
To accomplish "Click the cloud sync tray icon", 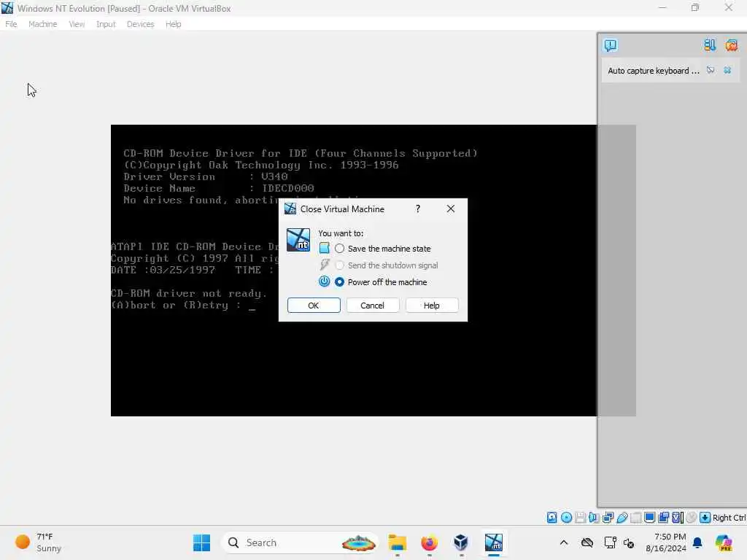I will pyautogui.click(x=587, y=542).
